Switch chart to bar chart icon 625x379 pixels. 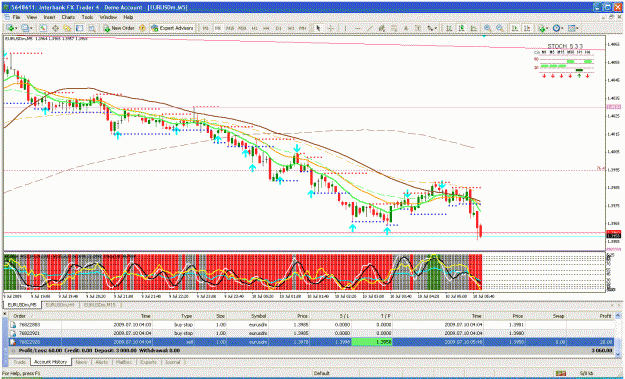449,28
